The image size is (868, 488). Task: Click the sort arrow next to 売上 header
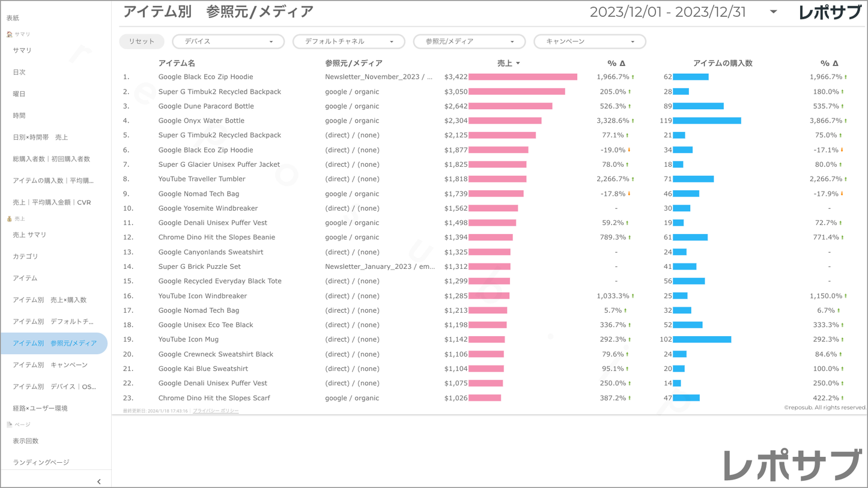[518, 63]
